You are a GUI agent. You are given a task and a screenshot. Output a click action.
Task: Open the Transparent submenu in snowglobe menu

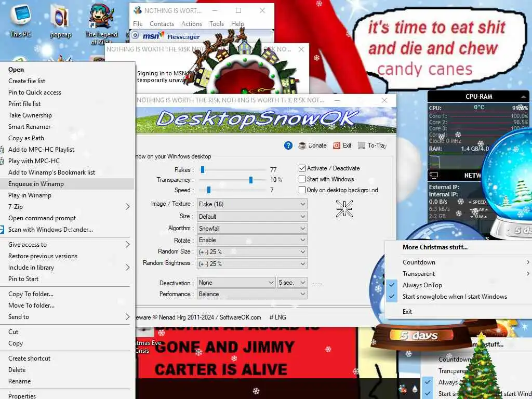coord(459,274)
